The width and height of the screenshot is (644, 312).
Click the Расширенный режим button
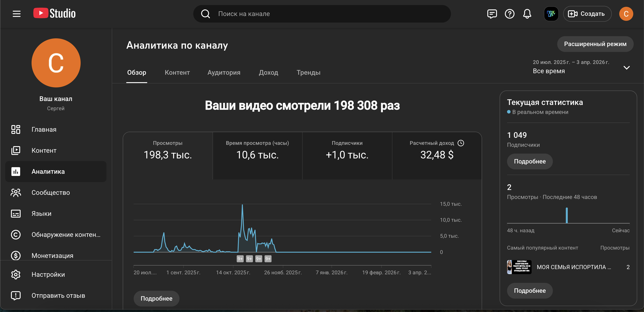(595, 44)
